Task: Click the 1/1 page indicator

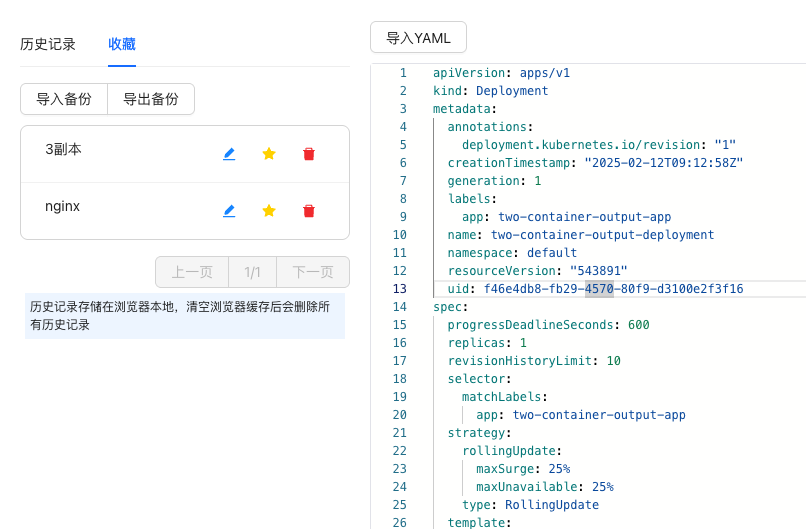Action: (252, 272)
